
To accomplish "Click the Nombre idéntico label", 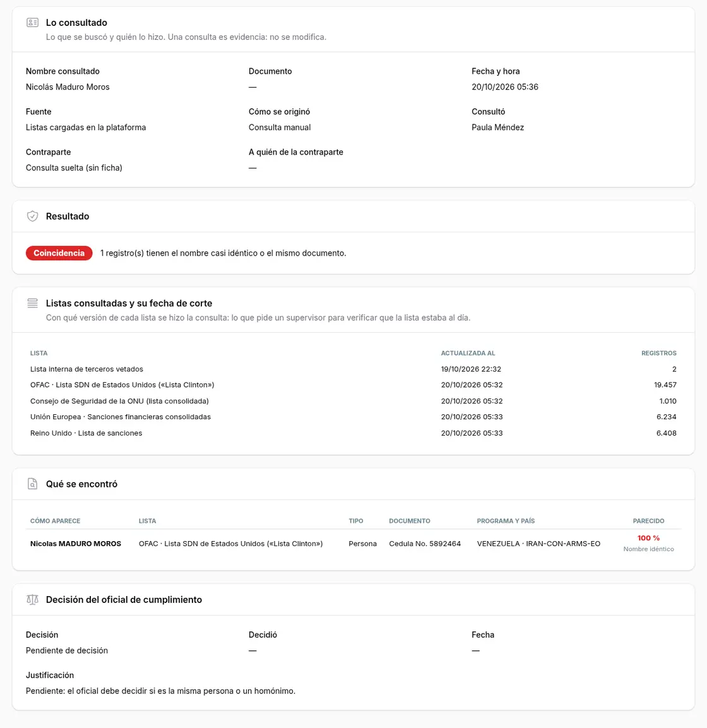I will point(648,549).
